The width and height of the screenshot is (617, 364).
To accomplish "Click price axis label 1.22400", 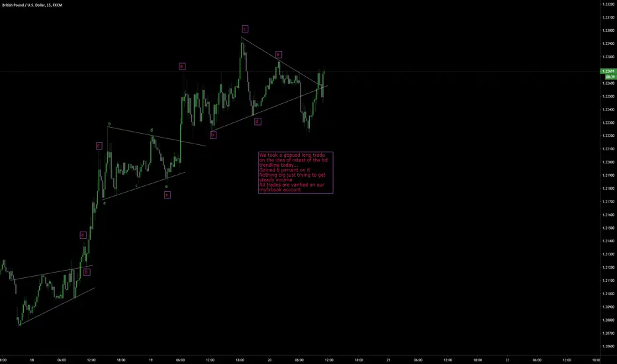I will click(x=608, y=109).
